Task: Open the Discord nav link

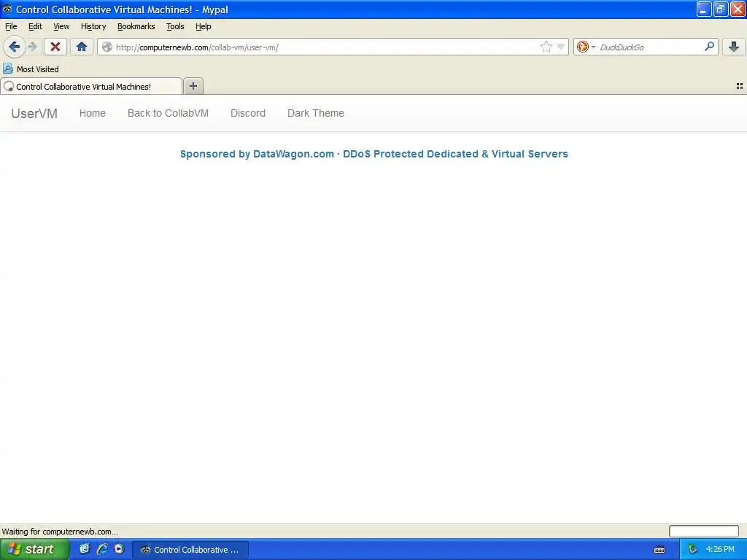Action: [x=248, y=113]
